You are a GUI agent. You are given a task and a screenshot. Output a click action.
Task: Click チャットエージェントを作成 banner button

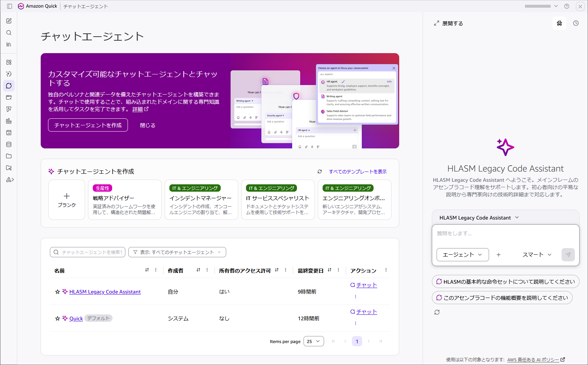click(88, 125)
